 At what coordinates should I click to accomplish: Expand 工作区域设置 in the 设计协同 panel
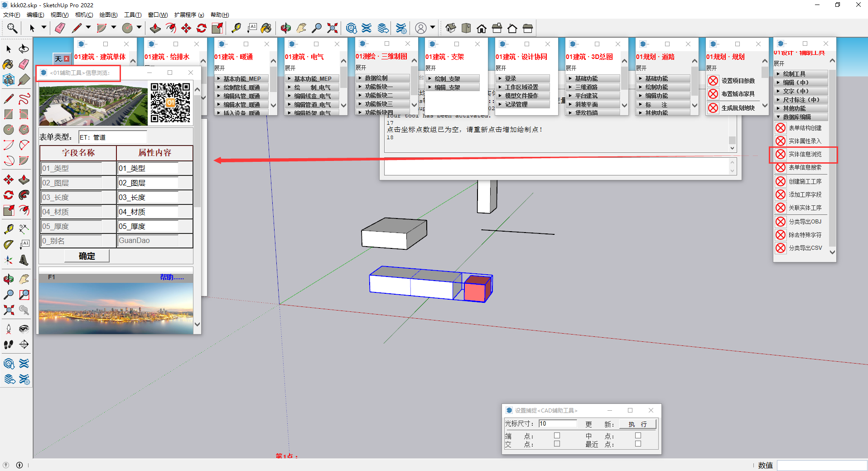pyautogui.click(x=523, y=87)
